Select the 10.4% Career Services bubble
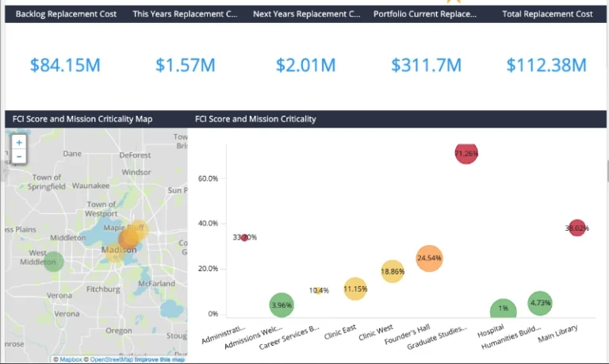 coord(319,290)
